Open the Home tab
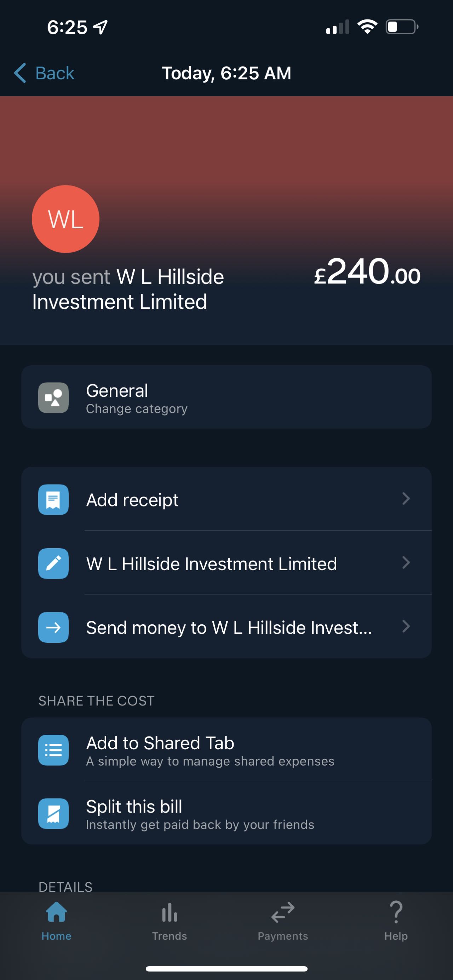This screenshot has width=453, height=980. (x=56, y=921)
